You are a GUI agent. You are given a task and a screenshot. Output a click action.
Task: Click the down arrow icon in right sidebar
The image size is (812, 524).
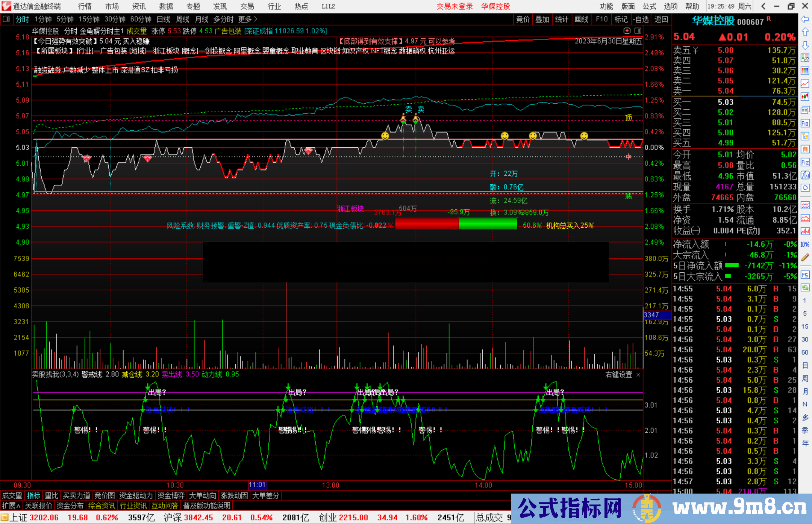point(805,45)
